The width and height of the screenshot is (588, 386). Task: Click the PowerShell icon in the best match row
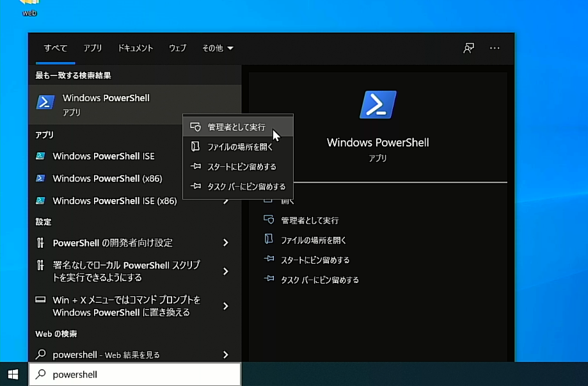45,102
